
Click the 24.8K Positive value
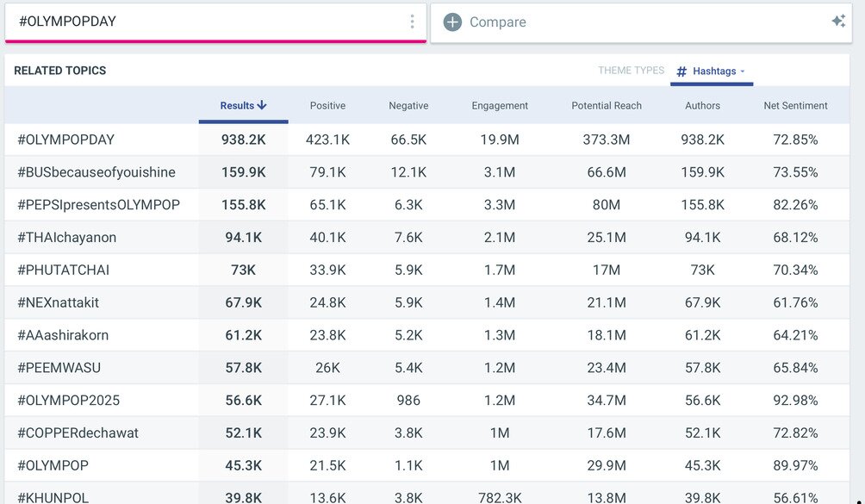tap(327, 302)
